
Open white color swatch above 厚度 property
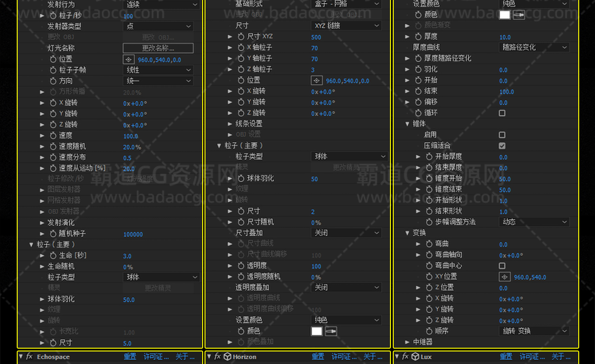[x=504, y=15]
